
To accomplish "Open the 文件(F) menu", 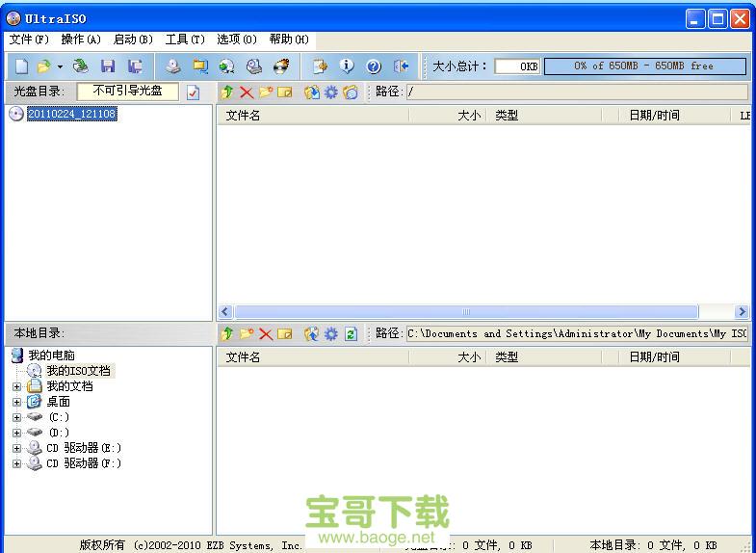I will click(x=29, y=39).
